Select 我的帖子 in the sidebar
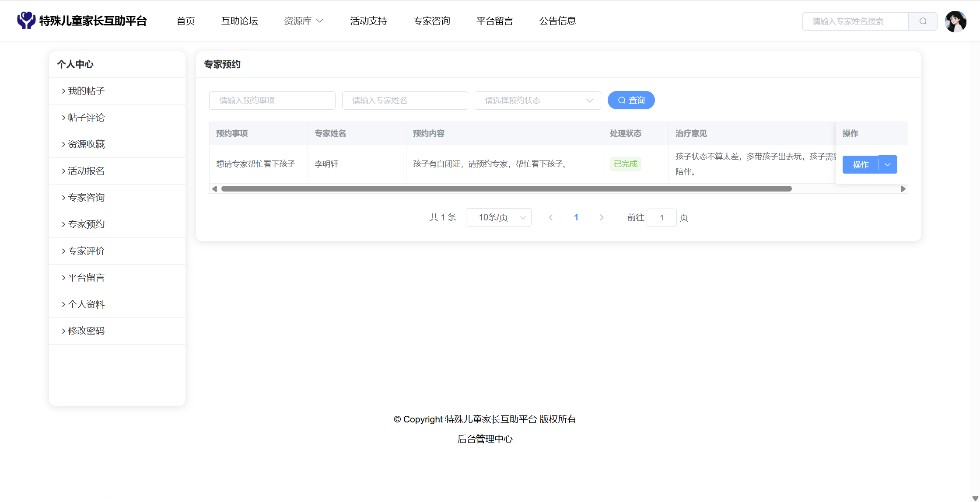The image size is (980, 502). pos(86,91)
